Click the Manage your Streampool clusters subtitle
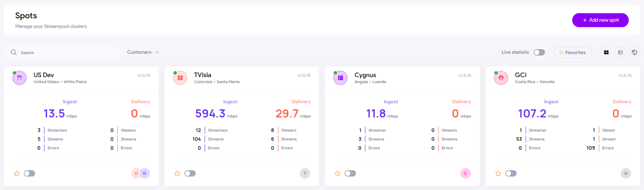The image size is (644, 190). point(51,27)
